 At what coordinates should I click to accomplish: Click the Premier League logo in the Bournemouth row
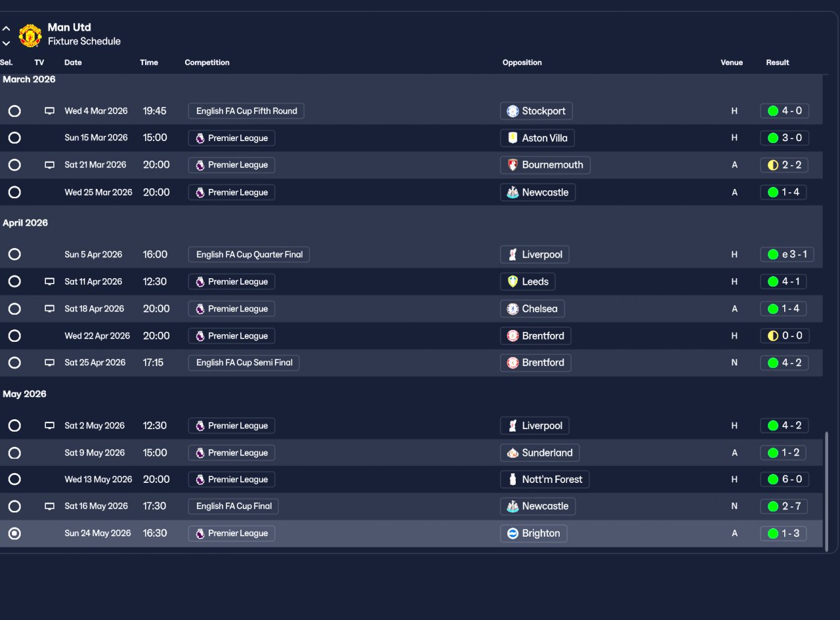point(200,165)
